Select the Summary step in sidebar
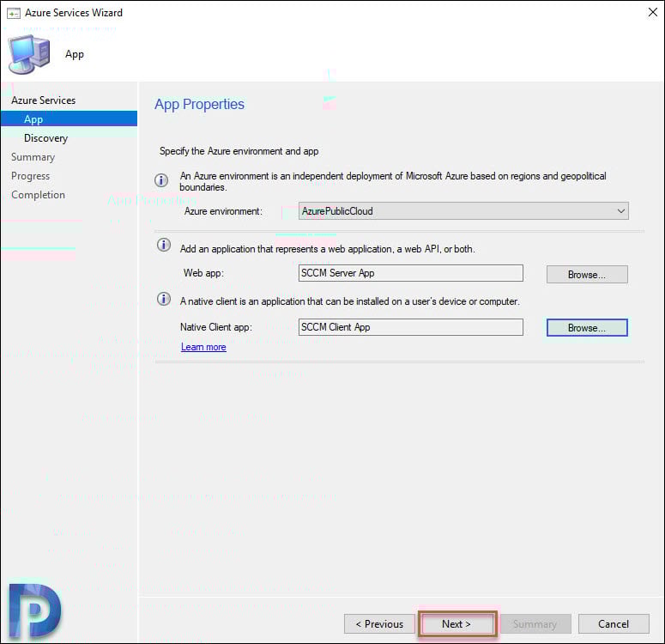 [x=33, y=157]
